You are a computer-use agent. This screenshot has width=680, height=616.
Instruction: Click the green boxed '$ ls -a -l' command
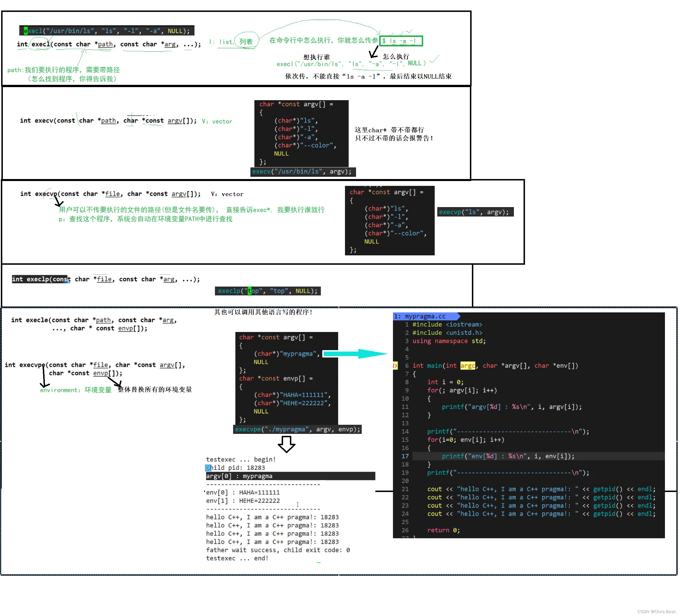tap(401, 41)
